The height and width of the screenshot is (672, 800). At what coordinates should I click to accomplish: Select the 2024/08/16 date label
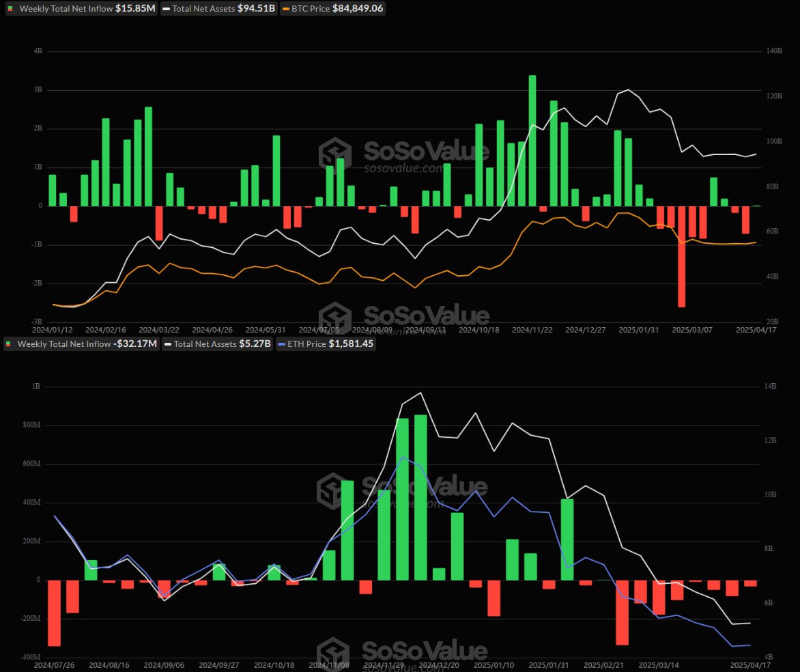pos(109,665)
